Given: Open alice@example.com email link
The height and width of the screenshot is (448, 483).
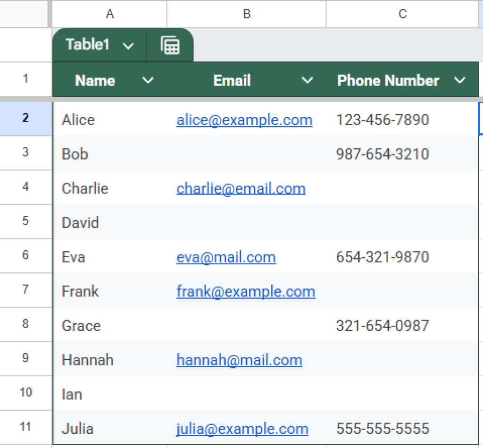Looking at the screenshot, I should pyautogui.click(x=244, y=120).
